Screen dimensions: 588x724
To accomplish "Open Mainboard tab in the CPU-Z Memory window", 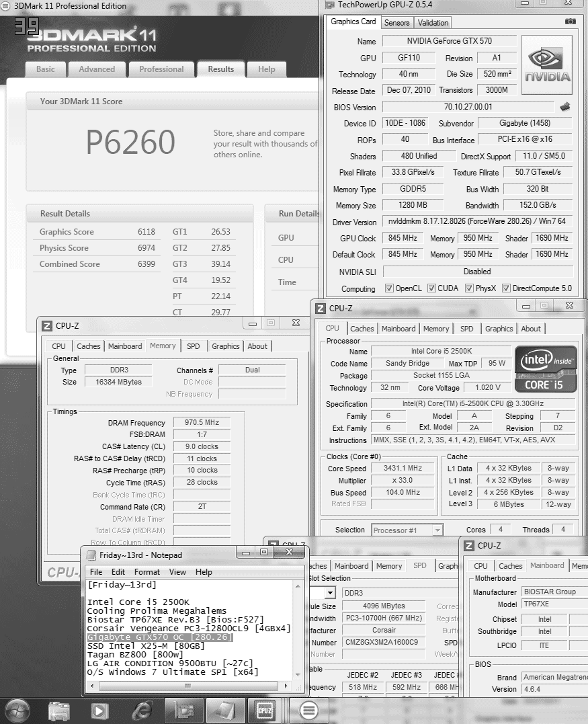I will 125,346.
